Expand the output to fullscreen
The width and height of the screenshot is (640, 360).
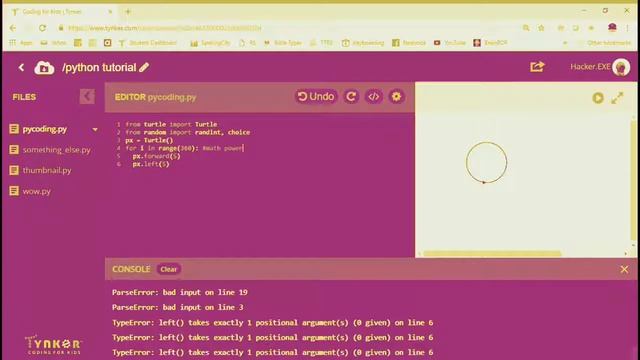tap(617, 98)
